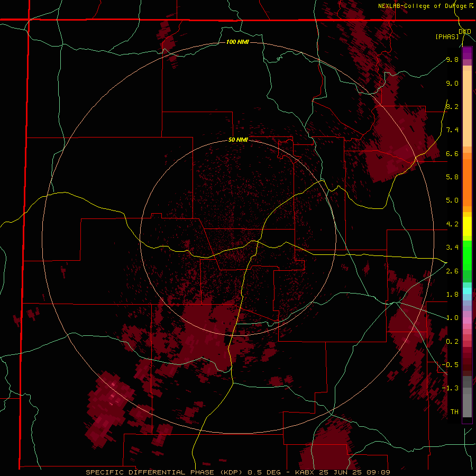
Task: Pick the gray band near TH on scale
Action: [x=467, y=402]
